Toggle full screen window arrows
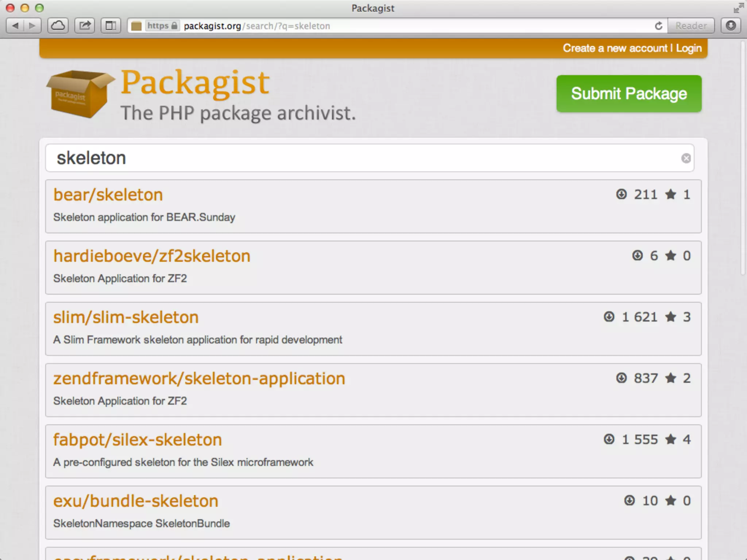 (x=738, y=8)
